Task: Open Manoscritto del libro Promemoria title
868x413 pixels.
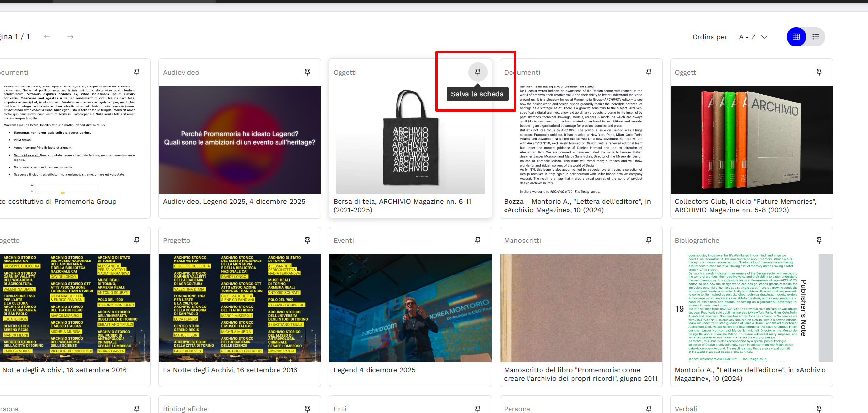Action: [x=581, y=374]
